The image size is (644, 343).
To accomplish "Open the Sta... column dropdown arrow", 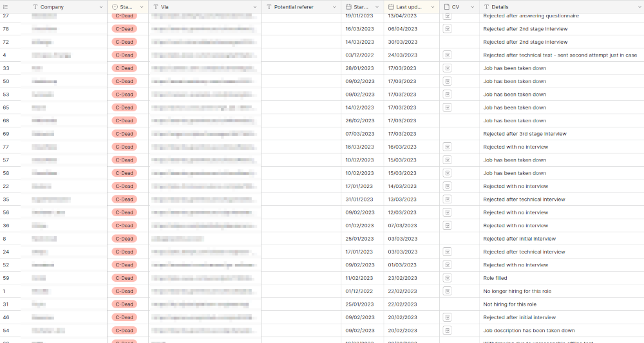I will tap(142, 7).
